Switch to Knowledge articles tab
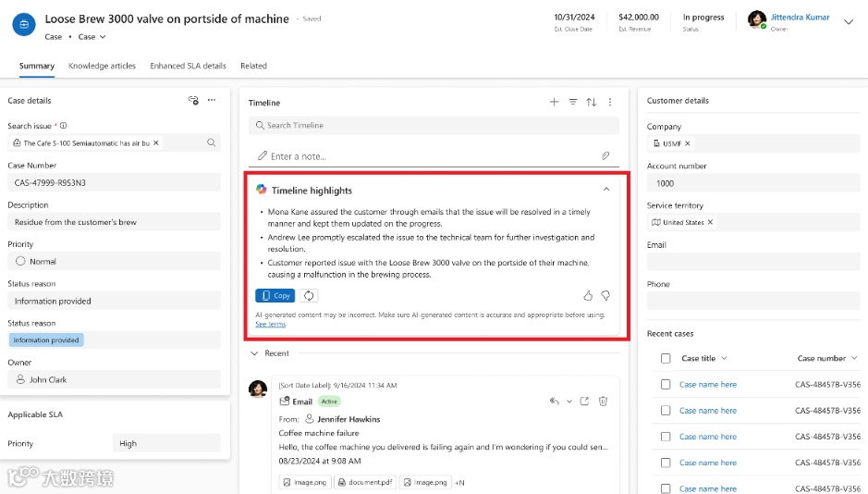Viewport: 868px width, 494px height. (102, 66)
